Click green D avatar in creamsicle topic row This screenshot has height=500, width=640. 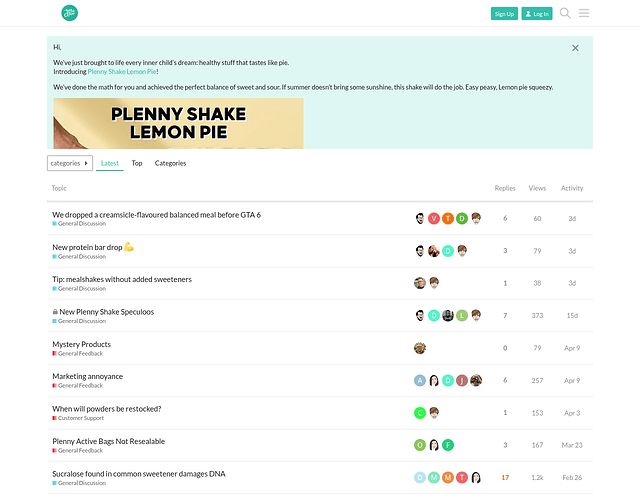[x=462, y=219]
